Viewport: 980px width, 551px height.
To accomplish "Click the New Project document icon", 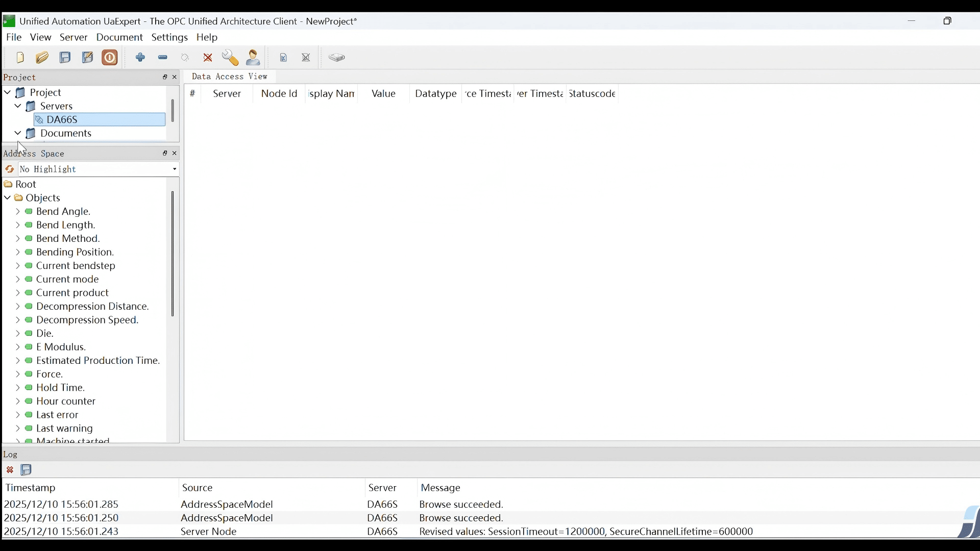I will click(20, 58).
